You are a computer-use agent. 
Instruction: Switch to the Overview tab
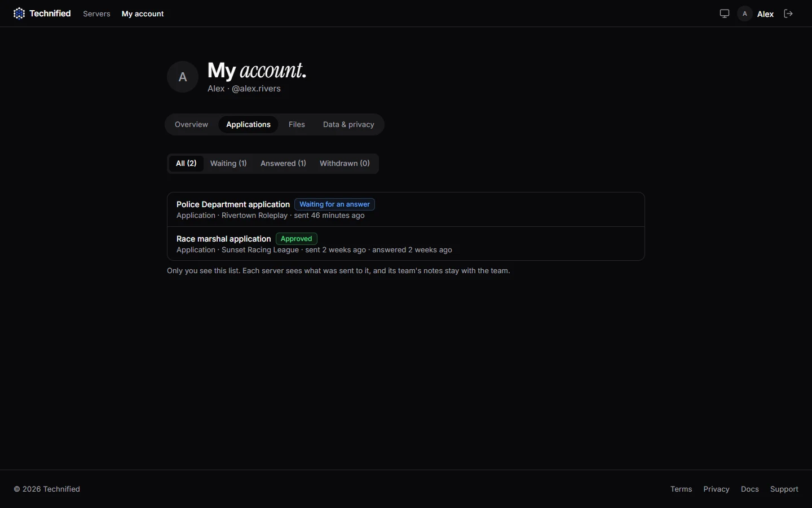(x=191, y=124)
